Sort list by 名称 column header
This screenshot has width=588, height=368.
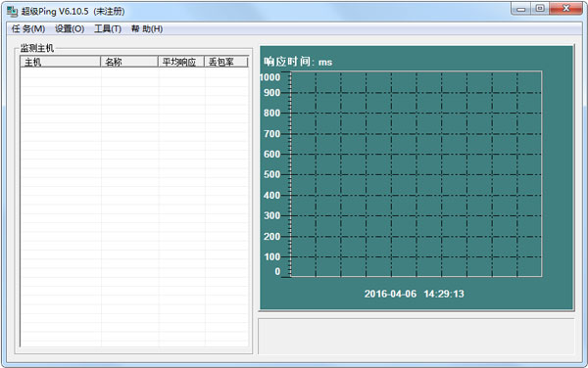(129, 62)
